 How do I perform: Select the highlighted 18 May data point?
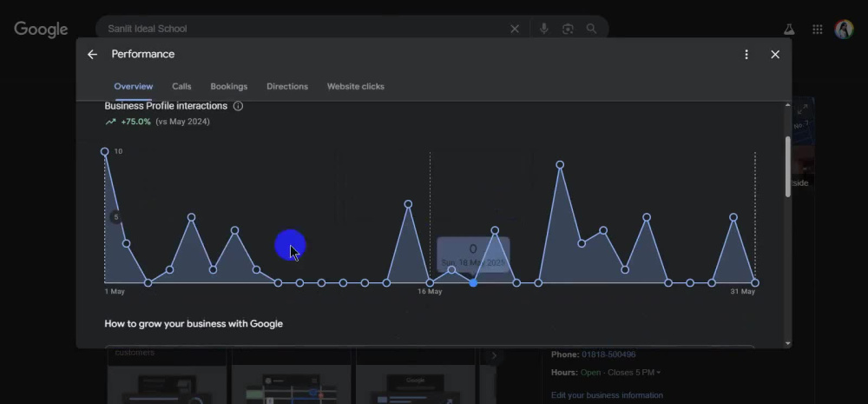[473, 282]
